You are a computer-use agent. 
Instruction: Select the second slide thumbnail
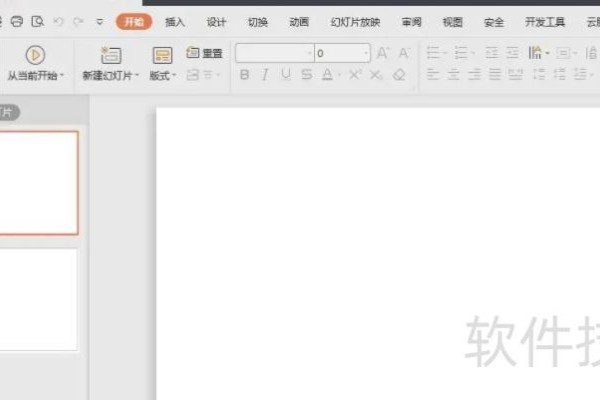(x=38, y=299)
